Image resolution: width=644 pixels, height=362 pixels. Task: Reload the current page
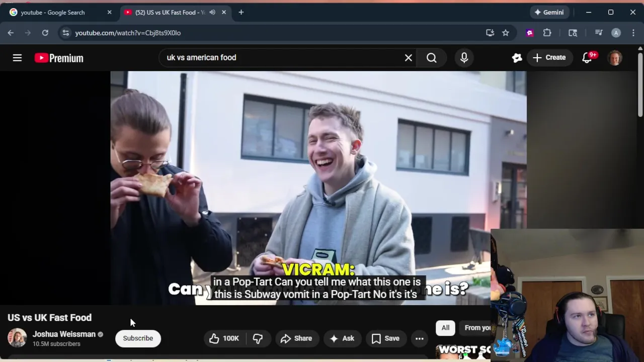tap(45, 33)
